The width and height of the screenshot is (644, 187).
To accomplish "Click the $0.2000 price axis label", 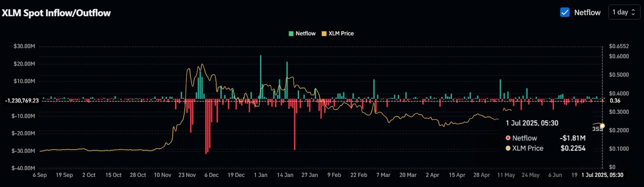I will [x=619, y=130].
